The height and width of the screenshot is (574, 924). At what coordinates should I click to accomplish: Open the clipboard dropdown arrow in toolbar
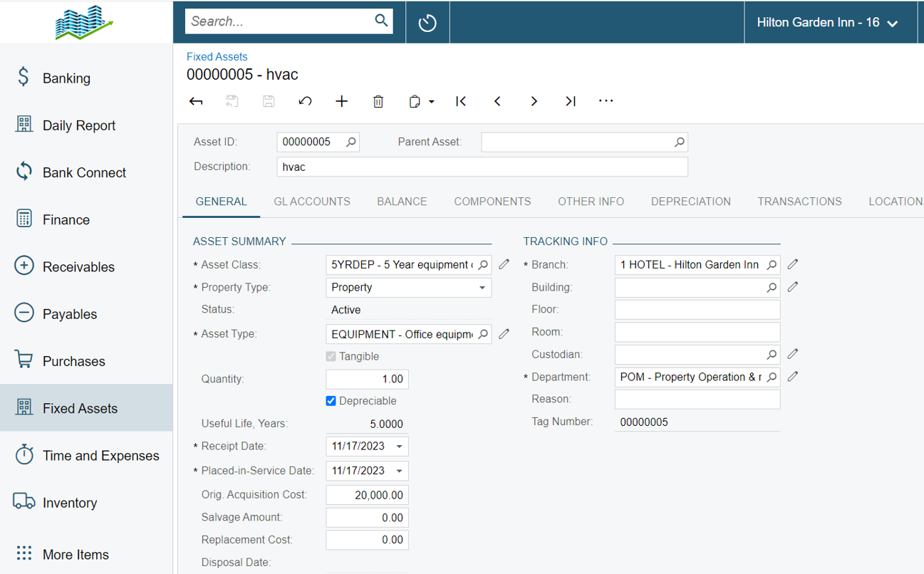tap(432, 102)
